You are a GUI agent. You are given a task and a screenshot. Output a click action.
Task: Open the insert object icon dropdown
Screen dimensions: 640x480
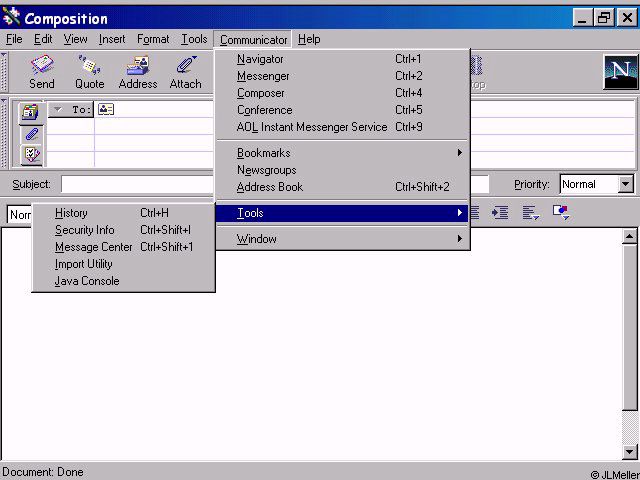561,212
